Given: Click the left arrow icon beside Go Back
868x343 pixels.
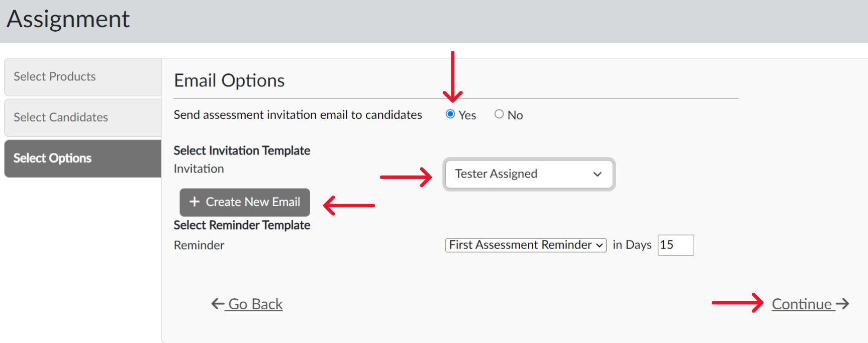Looking at the screenshot, I should click(x=218, y=304).
